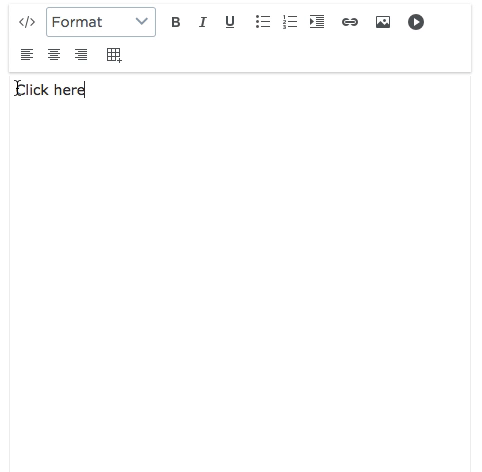The image size is (482, 472).
Task: Open the Format dropdown
Action: tap(101, 22)
